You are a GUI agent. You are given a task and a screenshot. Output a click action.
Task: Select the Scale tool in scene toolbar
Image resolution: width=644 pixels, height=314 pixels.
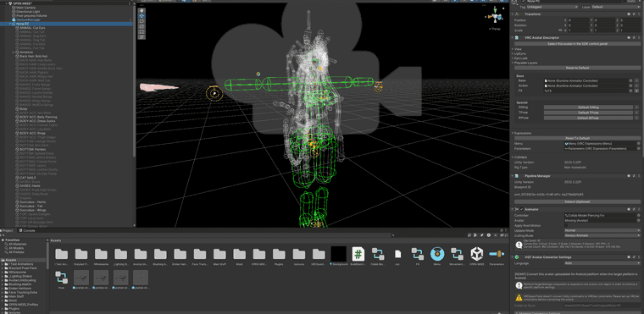(142, 26)
